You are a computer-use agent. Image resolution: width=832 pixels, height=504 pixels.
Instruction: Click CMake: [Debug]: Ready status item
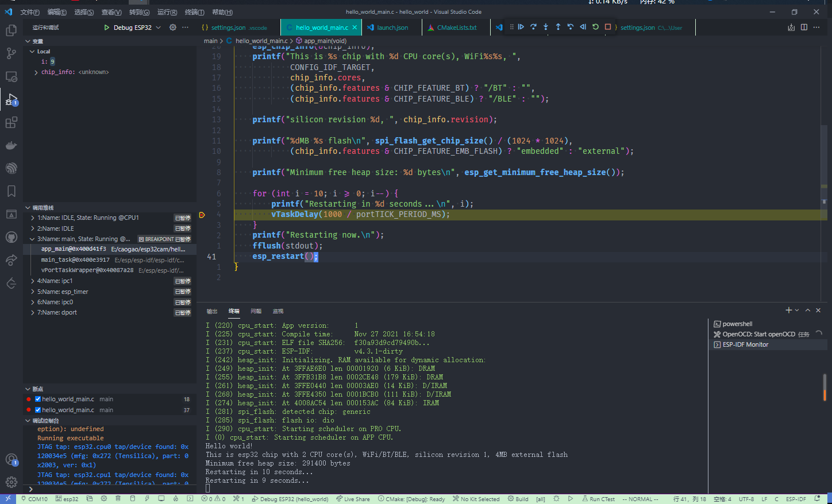[411, 499]
